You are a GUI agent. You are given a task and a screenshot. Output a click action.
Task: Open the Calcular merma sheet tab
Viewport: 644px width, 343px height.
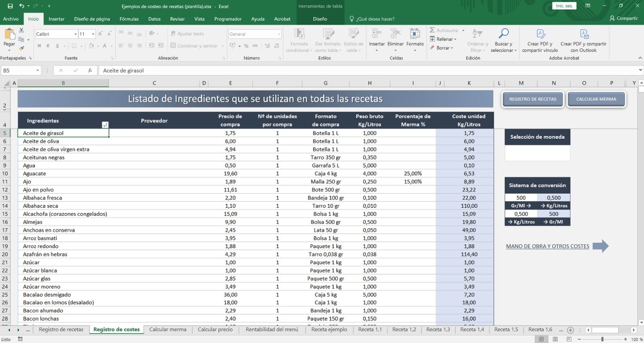point(168,330)
